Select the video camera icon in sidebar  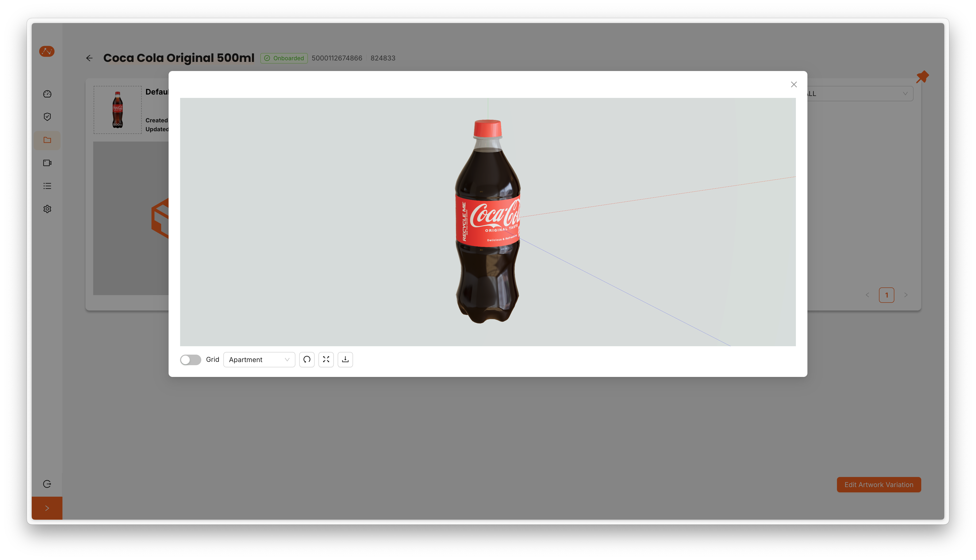(x=47, y=163)
